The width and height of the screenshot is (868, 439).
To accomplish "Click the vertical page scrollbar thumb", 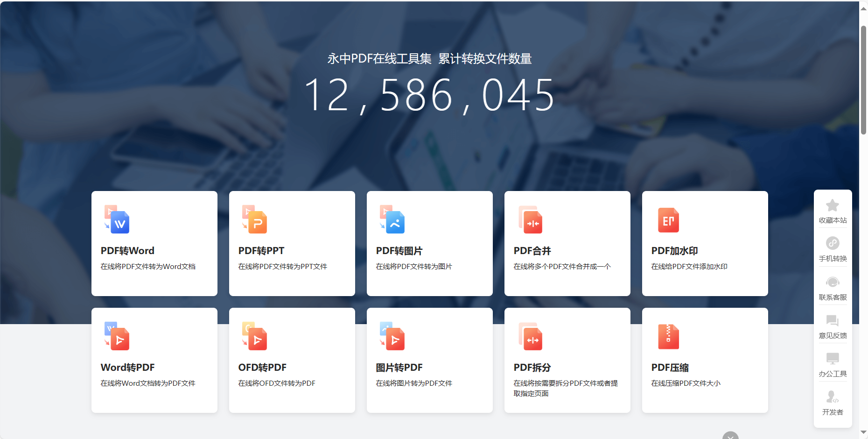I will click(863, 79).
